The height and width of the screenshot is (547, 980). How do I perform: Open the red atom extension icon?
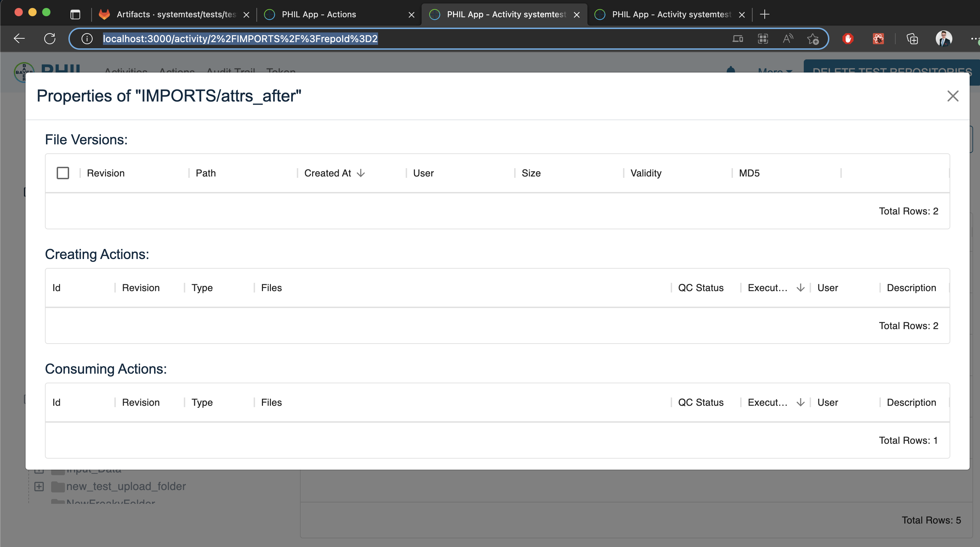point(878,39)
